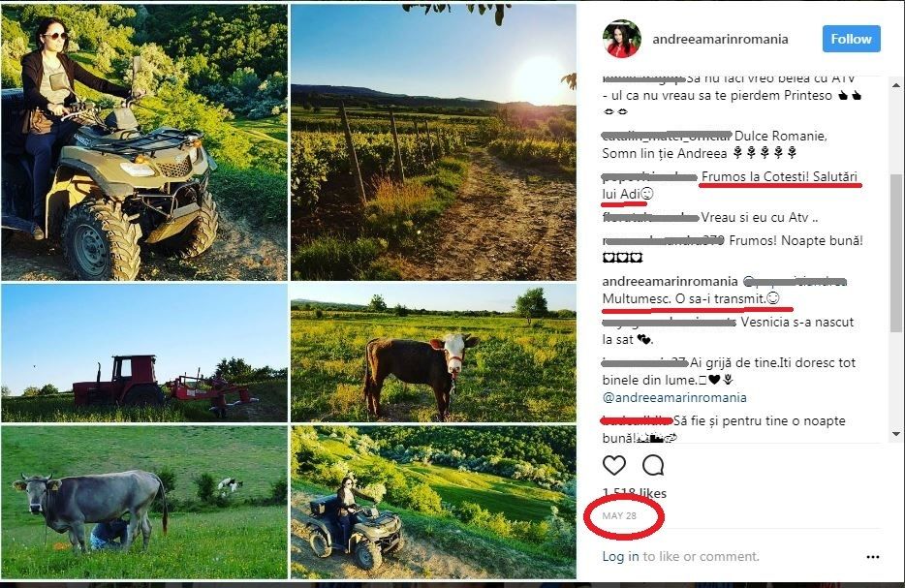Click the 1,518 likes count
The width and height of the screenshot is (905, 588).
[x=631, y=492]
